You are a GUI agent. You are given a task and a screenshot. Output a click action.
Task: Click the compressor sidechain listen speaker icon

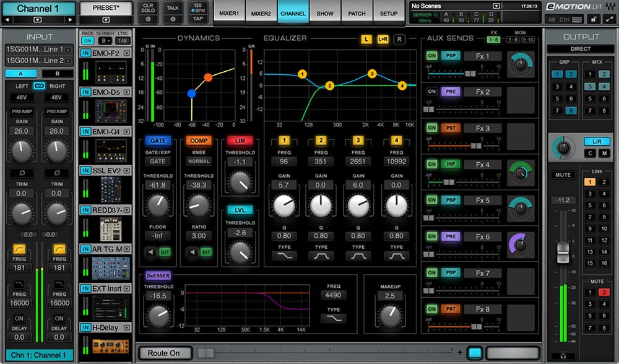(192, 252)
